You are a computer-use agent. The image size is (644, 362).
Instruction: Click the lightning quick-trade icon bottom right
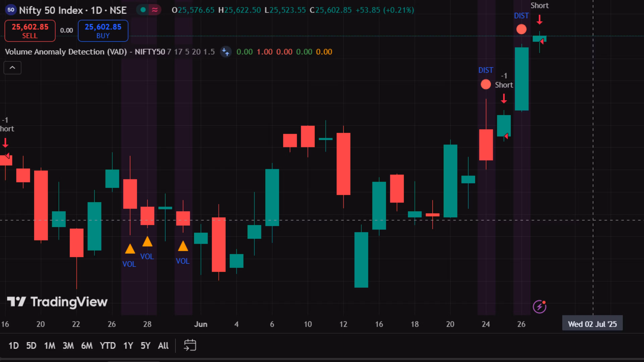(x=540, y=307)
